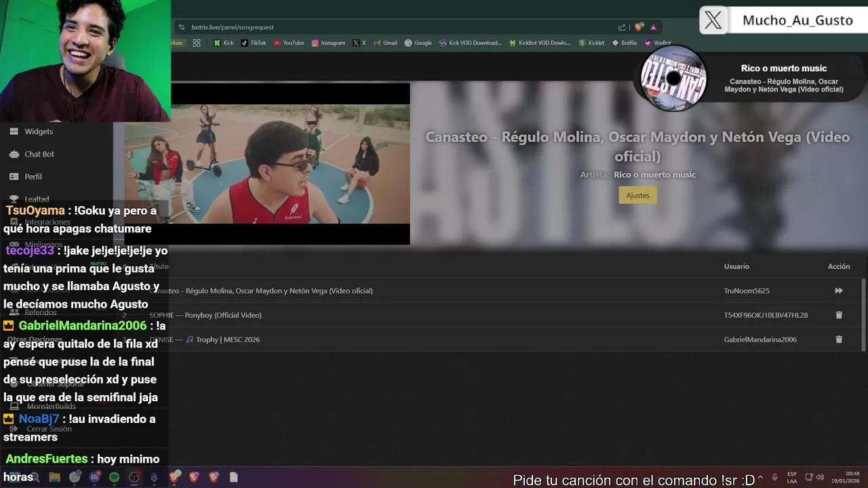Open Widgets in the sidebar
The image size is (868, 488).
(x=39, y=131)
